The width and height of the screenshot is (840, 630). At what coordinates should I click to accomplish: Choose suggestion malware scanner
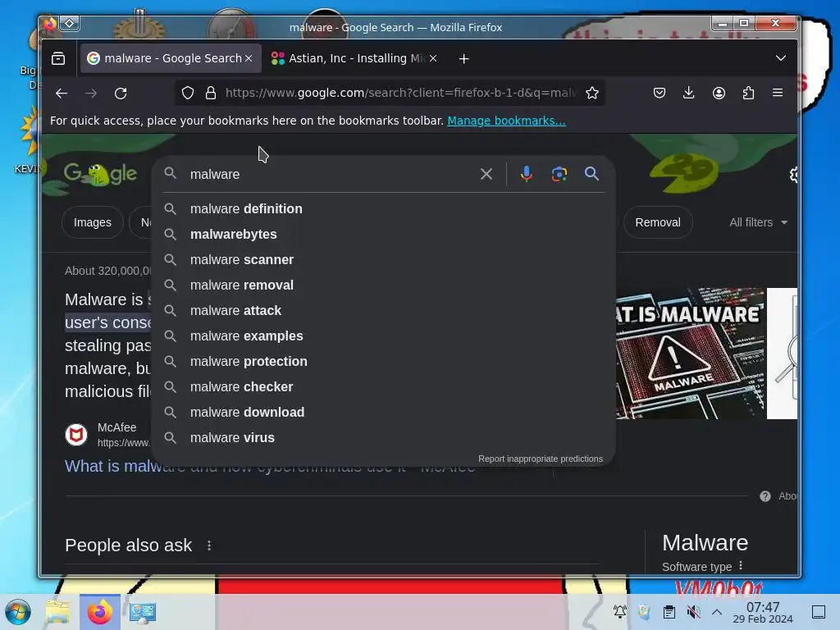(383, 260)
